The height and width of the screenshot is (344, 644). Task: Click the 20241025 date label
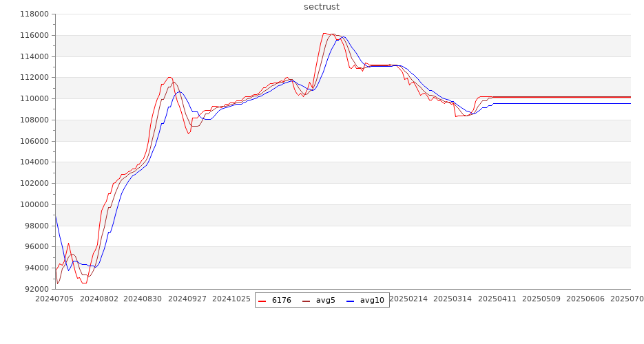[x=232, y=299]
